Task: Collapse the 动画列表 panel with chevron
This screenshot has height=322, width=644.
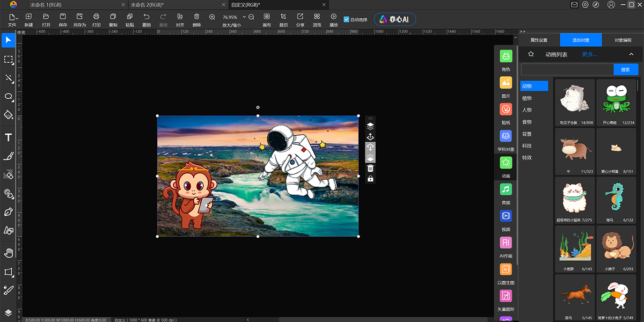Action: coord(631,54)
